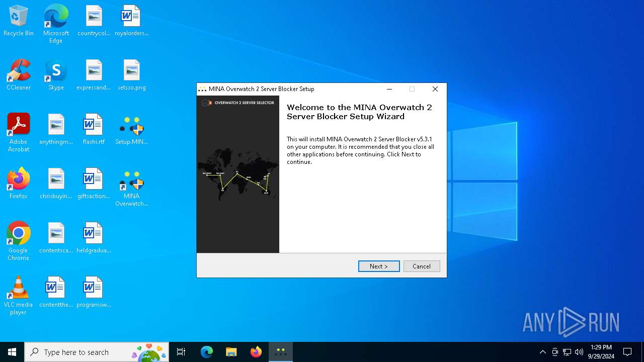
Task: Select the royalorders Word document icon
Action: (131, 21)
